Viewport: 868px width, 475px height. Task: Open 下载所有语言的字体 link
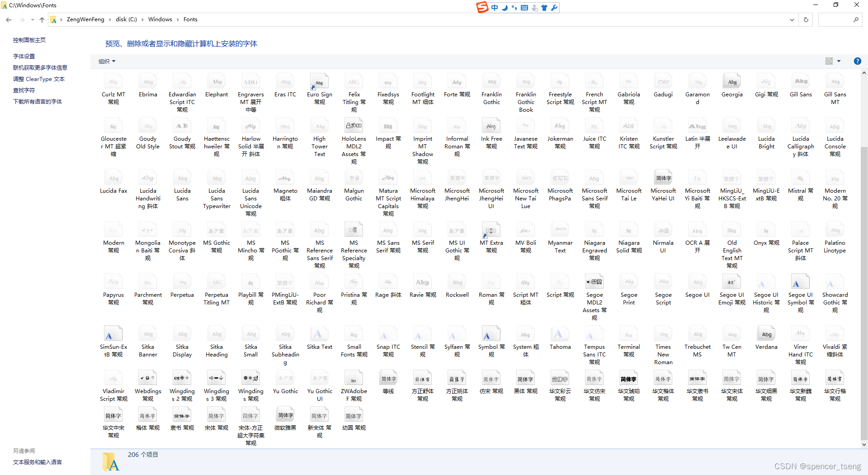[38, 101]
